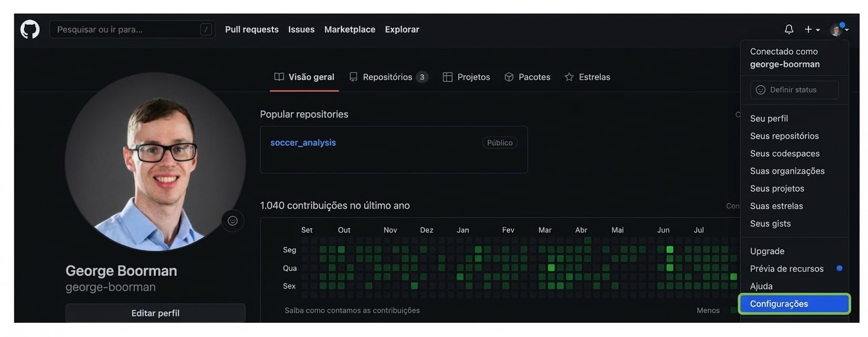This screenshot has width=868, height=337.
Task: Focus the Pesquisar ou ir para search box
Action: coord(132,29)
